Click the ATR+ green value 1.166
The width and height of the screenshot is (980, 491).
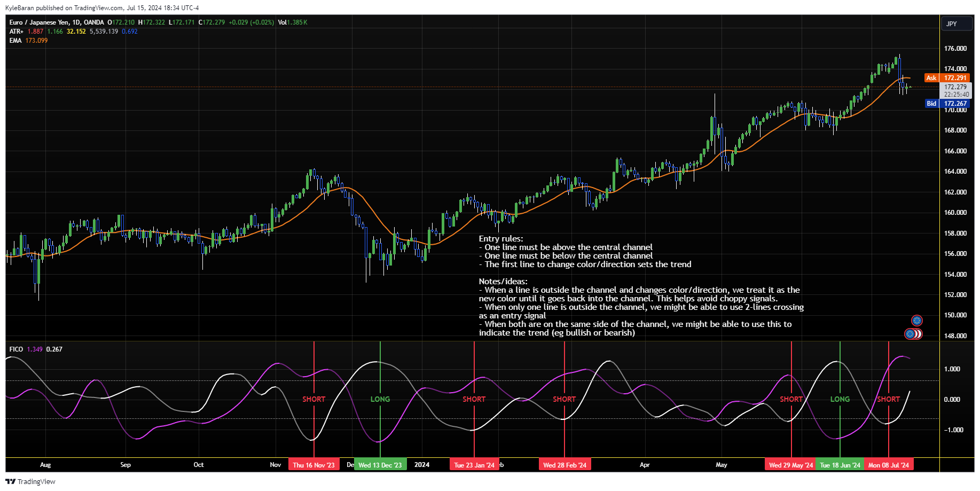tap(55, 32)
